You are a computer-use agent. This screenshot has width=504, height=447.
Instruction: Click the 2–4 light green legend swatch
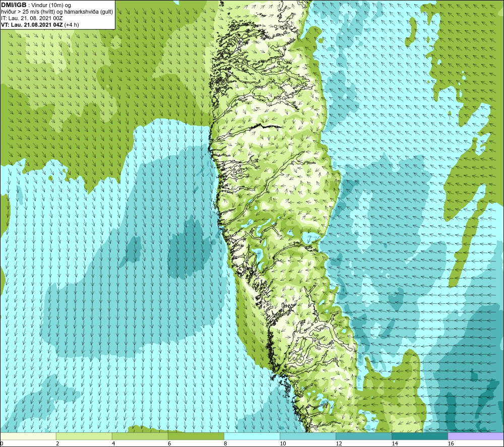(84, 436)
